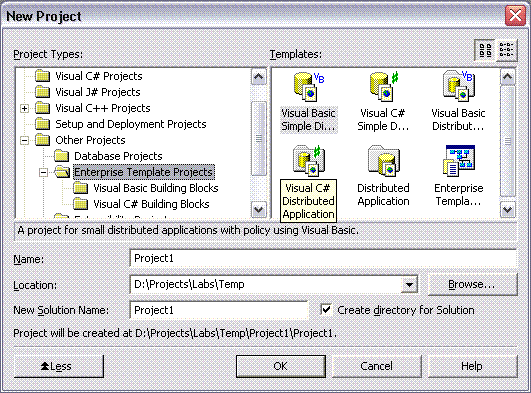This screenshot has height=393, width=531.
Task: Click Visual Basic Building Blocks folder icon
Action: click(x=81, y=188)
